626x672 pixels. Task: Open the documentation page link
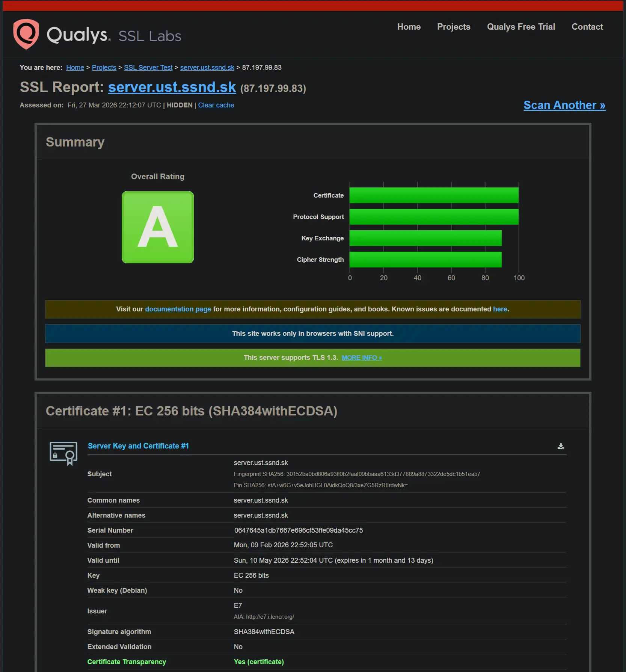178,309
